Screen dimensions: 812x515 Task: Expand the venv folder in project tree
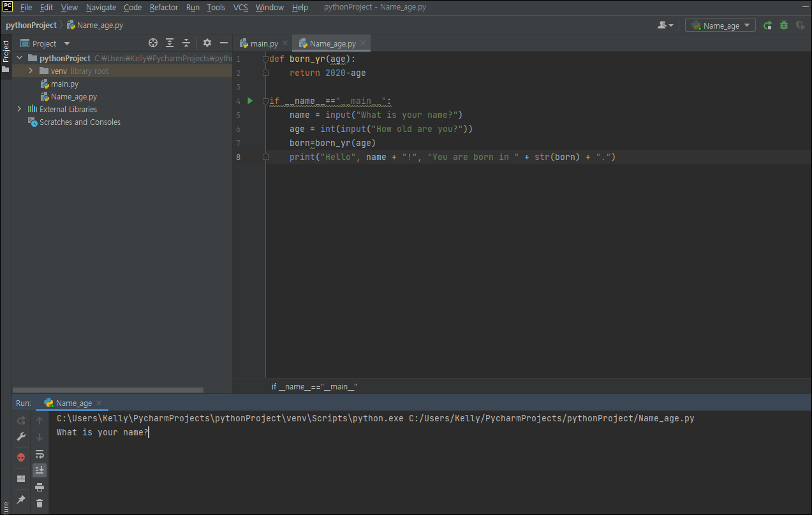(x=30, y=71)
